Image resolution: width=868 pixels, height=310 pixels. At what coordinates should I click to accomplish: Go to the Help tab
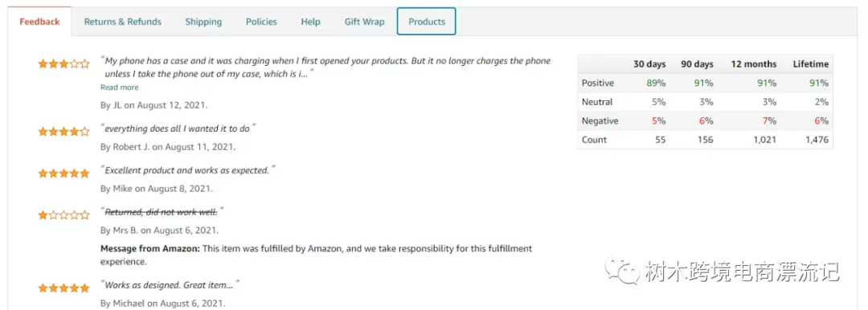pos(310,22)
